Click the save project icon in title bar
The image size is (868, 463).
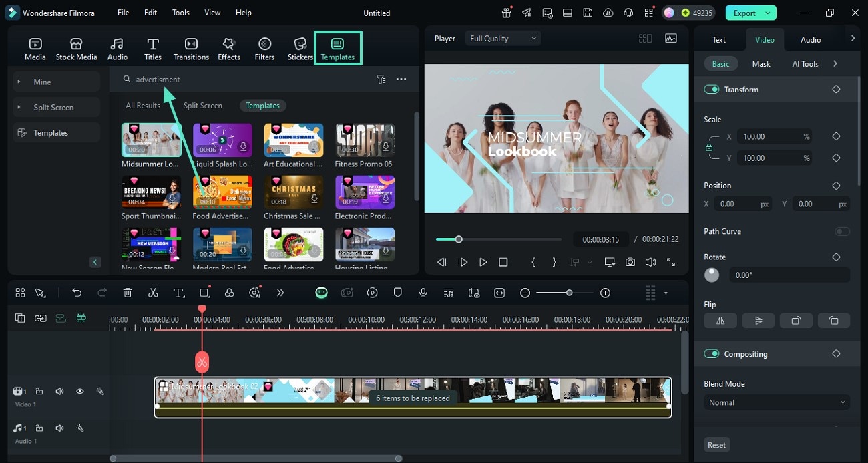(587, 13)
